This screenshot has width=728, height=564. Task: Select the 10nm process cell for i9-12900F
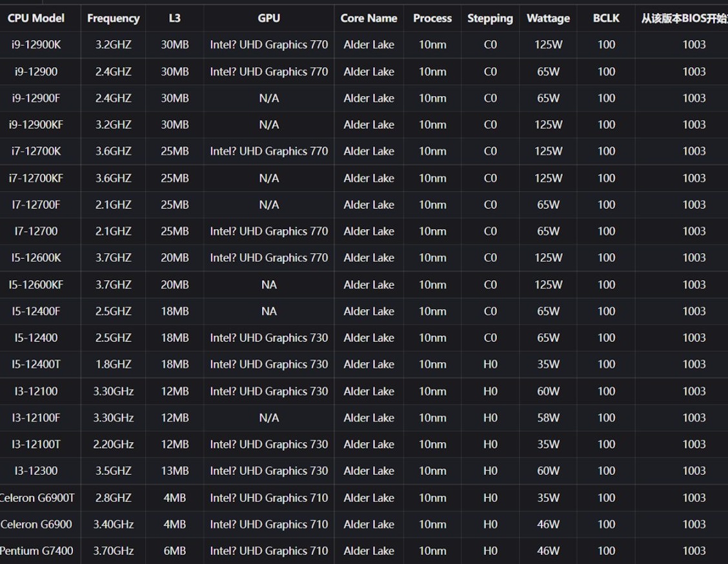432,98
